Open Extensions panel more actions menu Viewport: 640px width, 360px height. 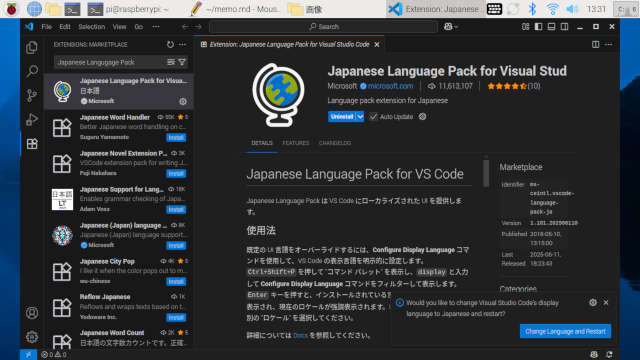pyautogui.click(x=182, y=44)
